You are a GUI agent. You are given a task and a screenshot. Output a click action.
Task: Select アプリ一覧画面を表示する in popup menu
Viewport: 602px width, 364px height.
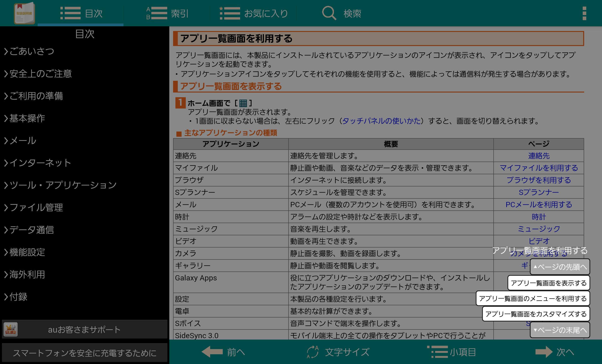coord(549,283)
